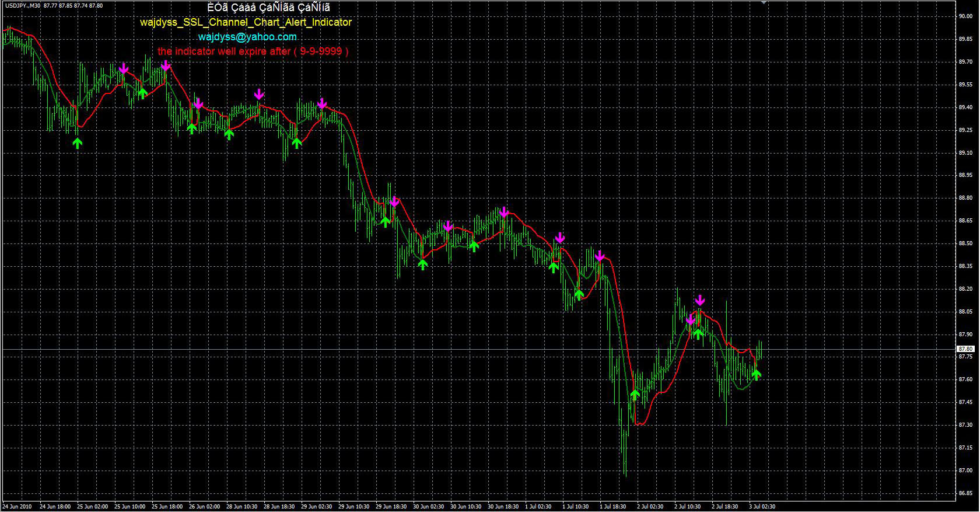
Task: Click the 3 Jul 02:30 time label
Action: coord(762,507)
